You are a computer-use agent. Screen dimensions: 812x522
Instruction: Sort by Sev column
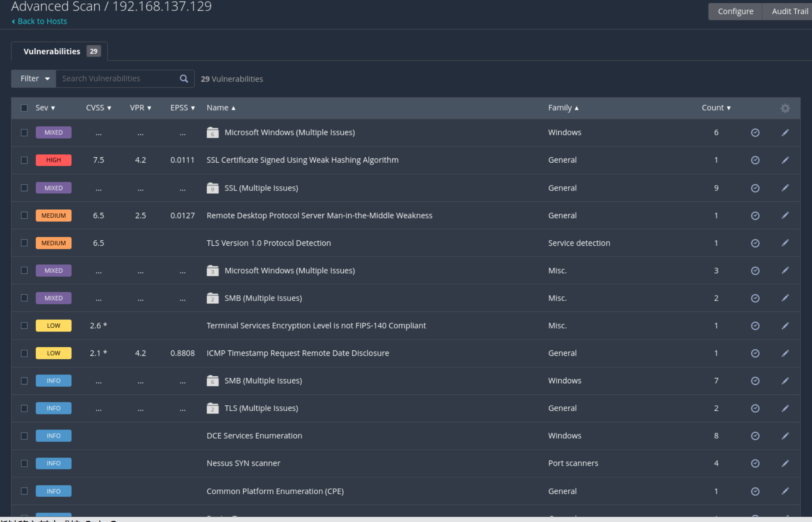pos(45,108)
